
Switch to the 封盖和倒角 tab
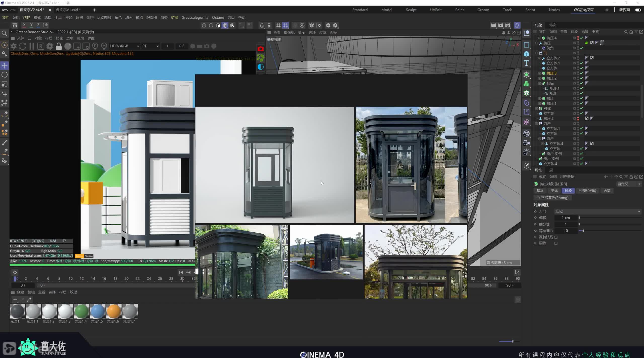[x=587, y=191]
